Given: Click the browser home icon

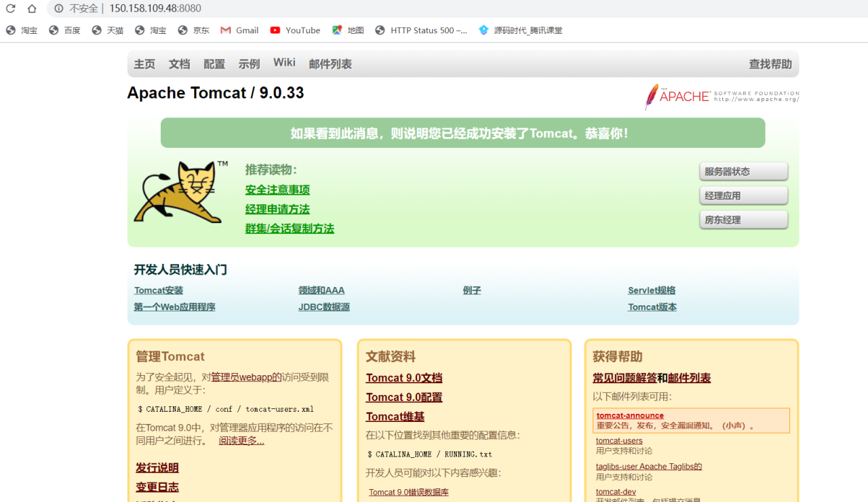Looking at the screenshot, I should click(x=31, y=9).
